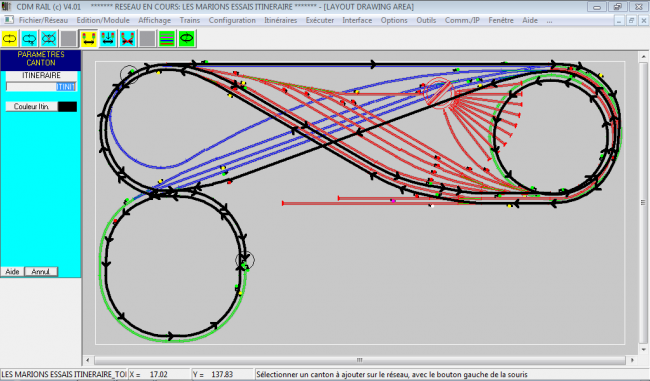Click the crossed-out signals block icon
This screenshot has width=650, height=381.
(x=128, y=39)
